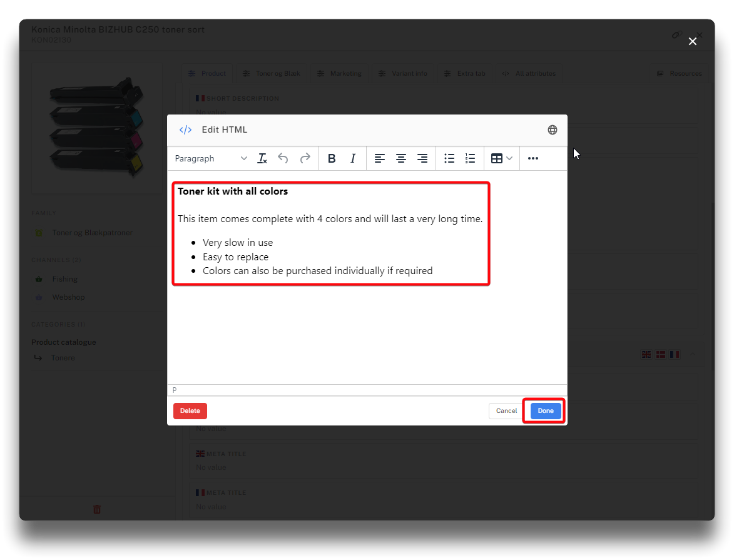The height and width of the screenshot is (560, 734).
Task: Toggle italic text formatting
Action: click(353, 159)
